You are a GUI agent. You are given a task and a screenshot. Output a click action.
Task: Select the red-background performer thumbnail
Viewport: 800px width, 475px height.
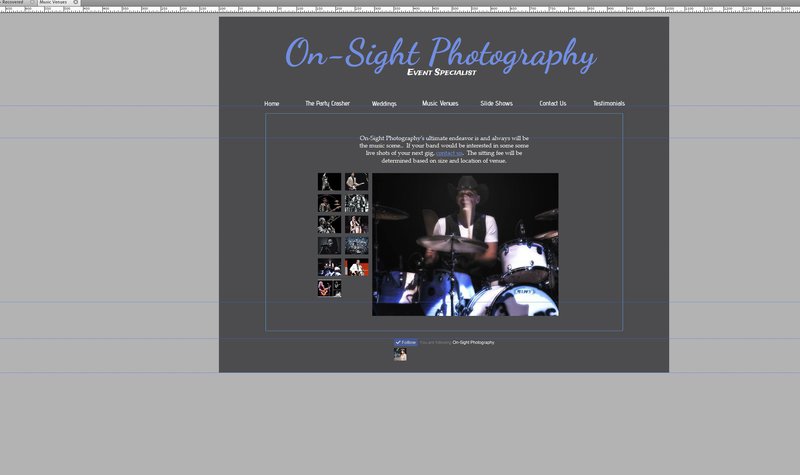(x=357, y=267)
